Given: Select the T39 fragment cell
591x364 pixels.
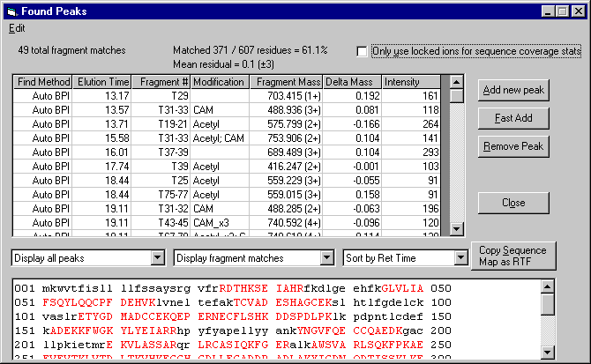Looking at the screenshot, I should (161, 167).
